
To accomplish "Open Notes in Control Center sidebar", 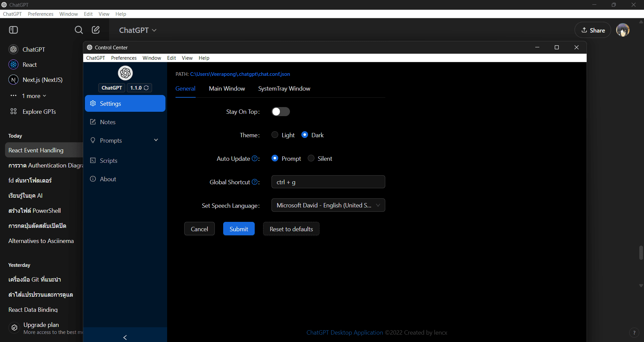I will coord(125,122).
